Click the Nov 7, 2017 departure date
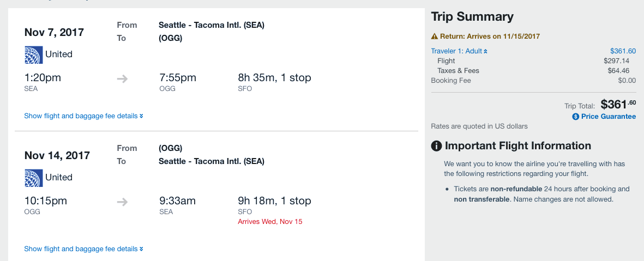Viewport: 644px width, 261px height. (54, 32)
